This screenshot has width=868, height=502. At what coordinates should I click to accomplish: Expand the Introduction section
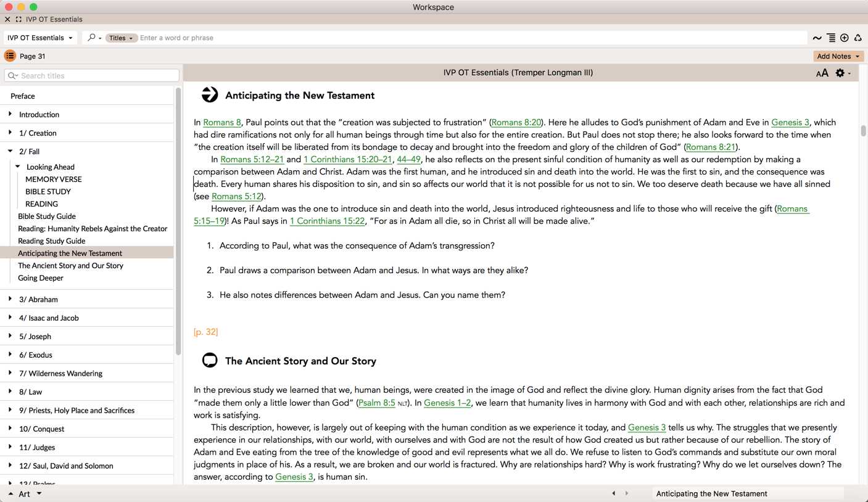(10, 114)
